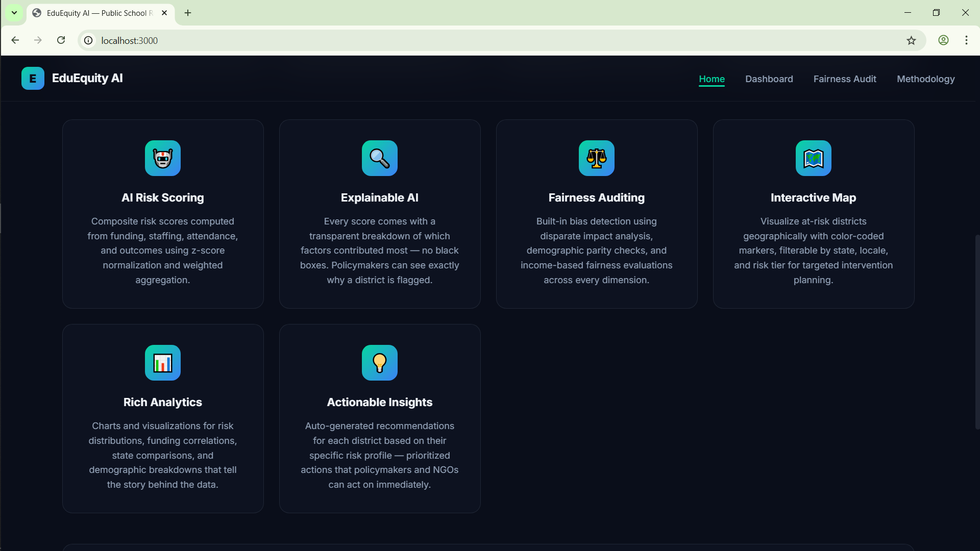This screenshot has width=980, height=551.
Task: Open the tab search dropdown arrow
Action: click(14, 13)
